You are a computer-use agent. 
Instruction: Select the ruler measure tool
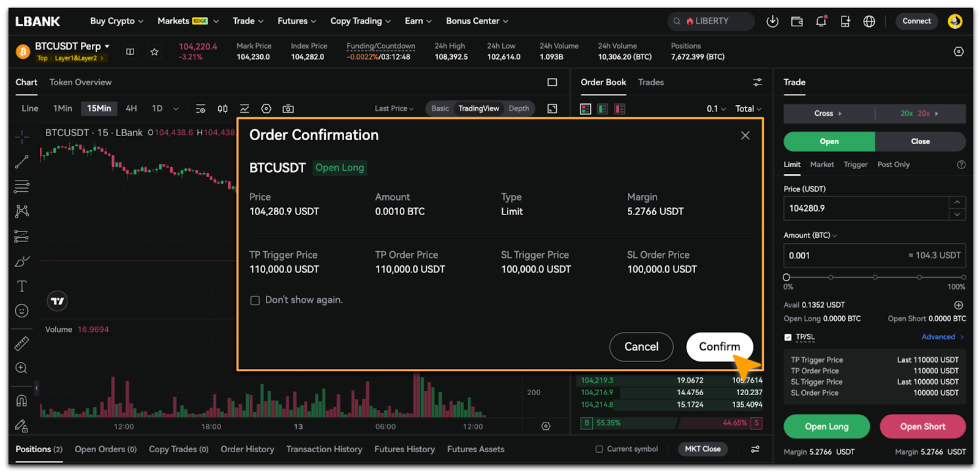pos(21,344)
